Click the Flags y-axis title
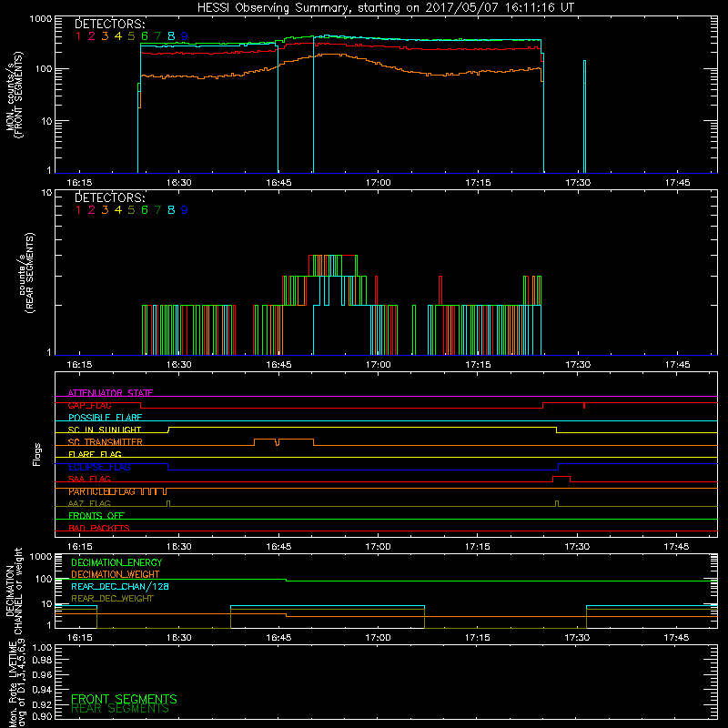This screenshot has width=728, height=728. point(37,454)
